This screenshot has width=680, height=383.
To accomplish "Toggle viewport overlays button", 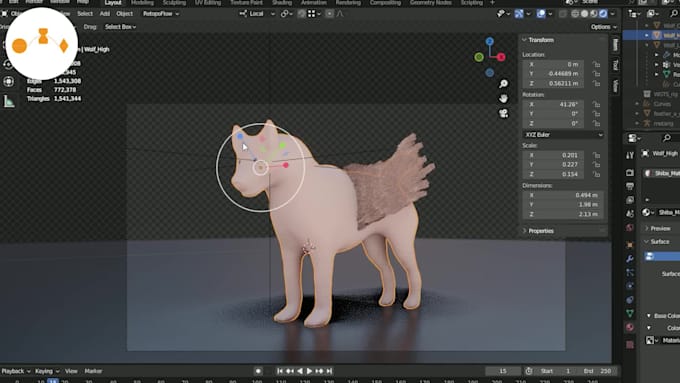I will click(541, 14).
